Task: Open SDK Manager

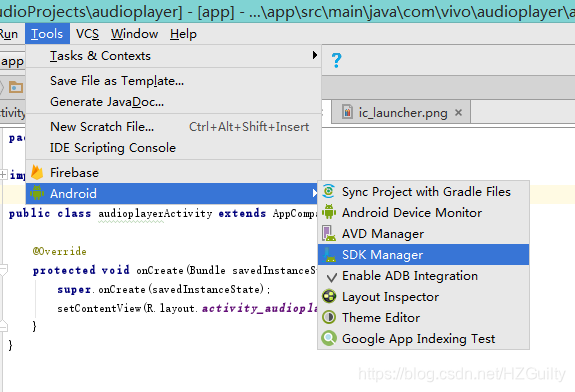Action: coord(424,254)
